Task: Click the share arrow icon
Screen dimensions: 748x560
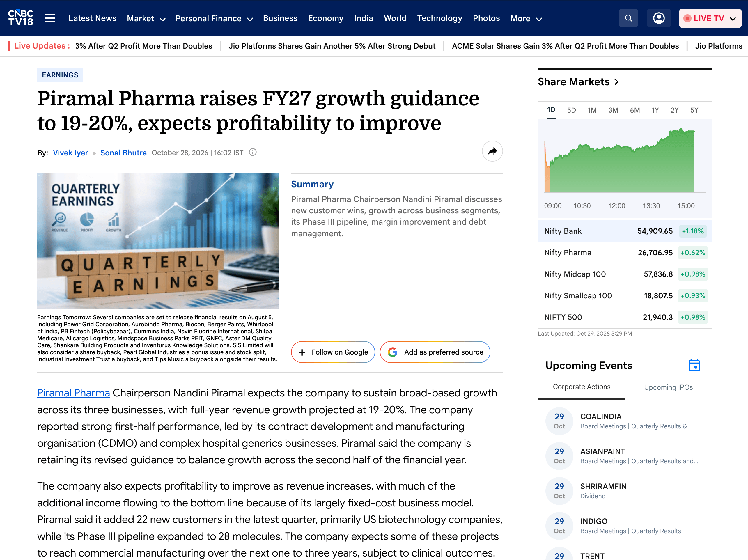Action: (492, 151)
